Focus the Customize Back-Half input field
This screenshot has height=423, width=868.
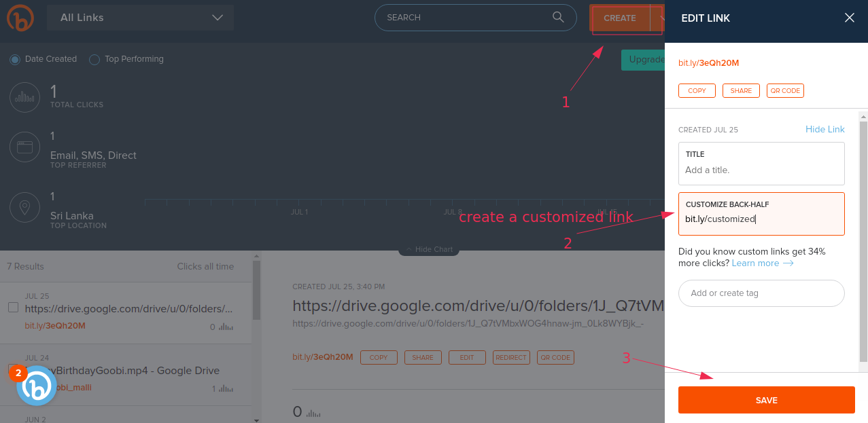pos(761,214)
